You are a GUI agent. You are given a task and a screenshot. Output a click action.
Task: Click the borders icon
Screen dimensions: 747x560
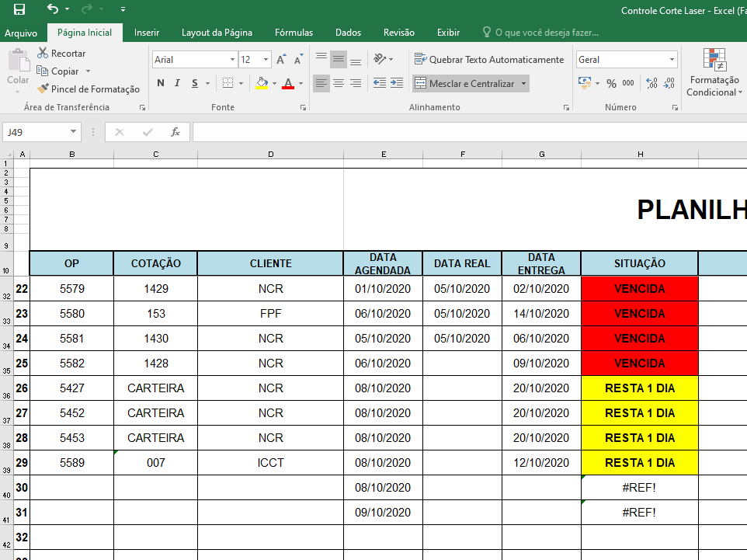pos(228,83)
